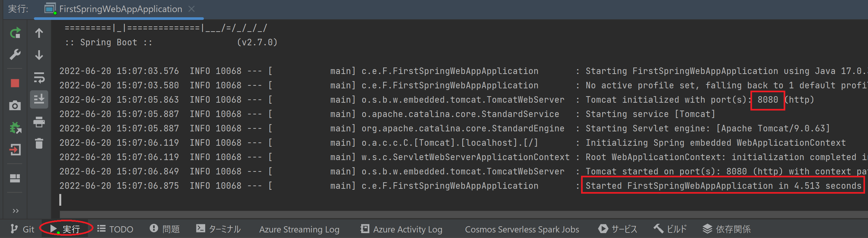Click the exit icon in left toolbar
This screenshot has width=868, height=238.
[x=15, y=150]
